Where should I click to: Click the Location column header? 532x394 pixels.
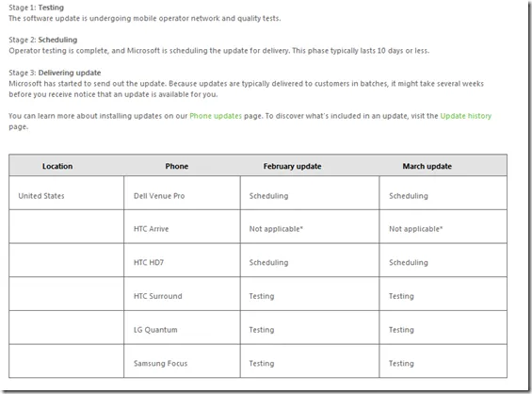[x=57, y=166]
